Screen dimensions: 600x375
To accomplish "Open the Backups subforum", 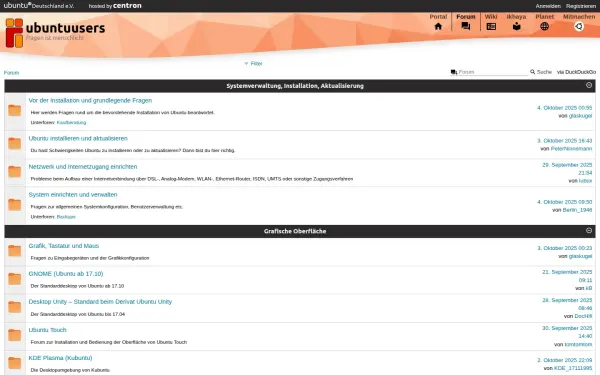I will pyautogui.click(x=66, y=217).
